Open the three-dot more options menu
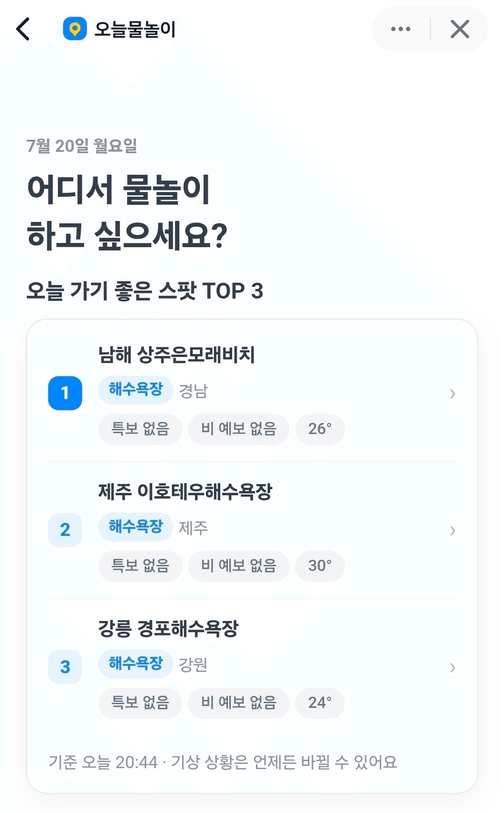 coord(401,29)
